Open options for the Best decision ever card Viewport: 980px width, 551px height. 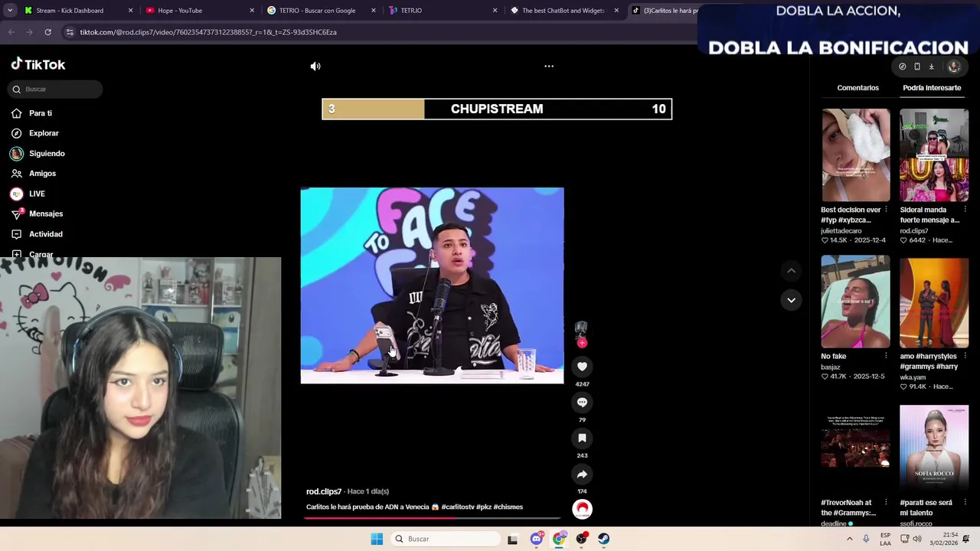tap(886, 210)
